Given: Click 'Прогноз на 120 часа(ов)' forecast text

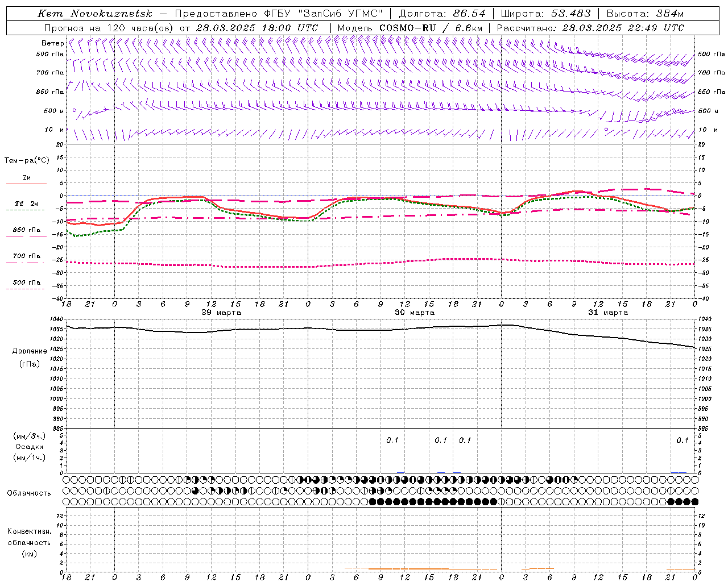Looking at the screenshot, I should tap(109, 28).
